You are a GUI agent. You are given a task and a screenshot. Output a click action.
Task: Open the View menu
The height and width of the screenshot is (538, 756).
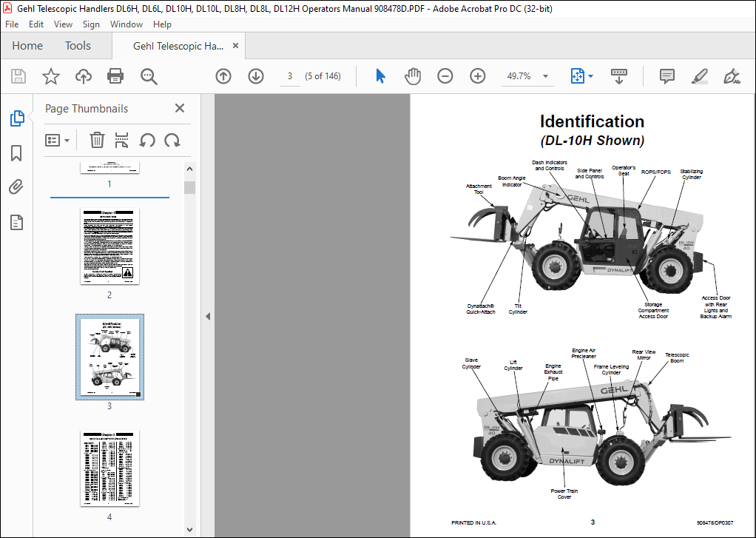click(x=63, y=24)
